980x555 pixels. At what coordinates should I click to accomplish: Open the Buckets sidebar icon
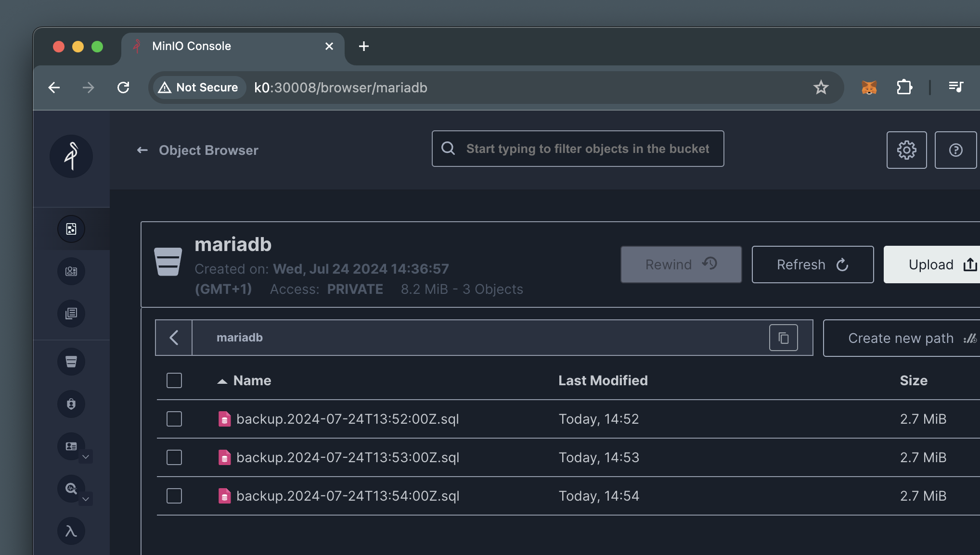[x=71, y=362]
